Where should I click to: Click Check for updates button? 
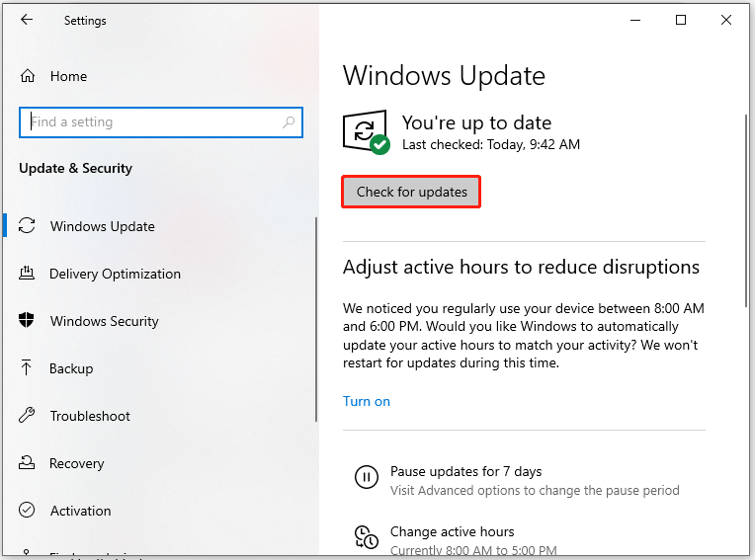click(x=411, y=192)
